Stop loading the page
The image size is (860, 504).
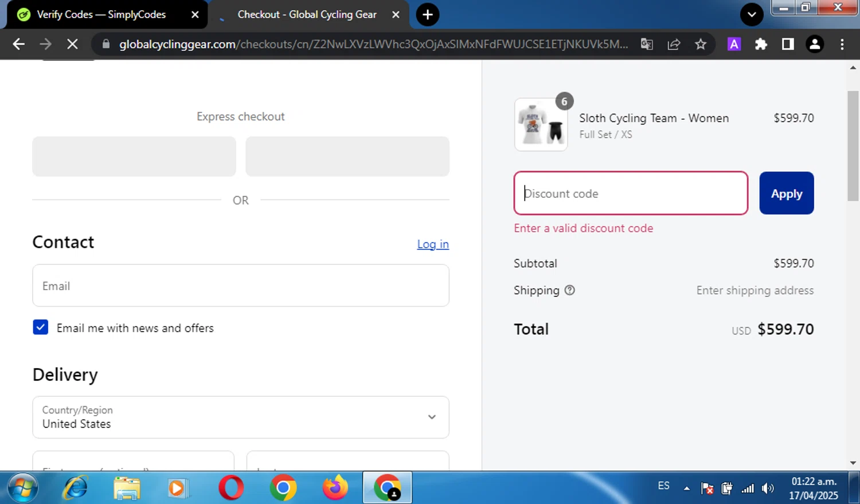pos(72,44)
